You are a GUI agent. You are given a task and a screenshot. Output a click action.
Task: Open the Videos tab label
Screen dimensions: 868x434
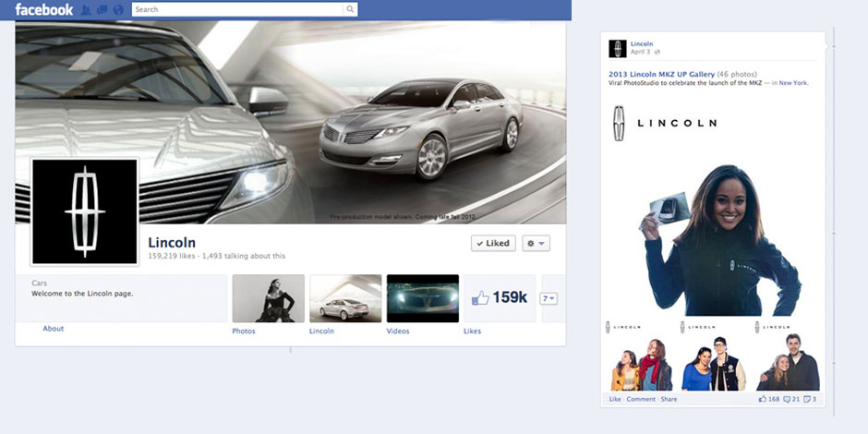coord(398,331)
